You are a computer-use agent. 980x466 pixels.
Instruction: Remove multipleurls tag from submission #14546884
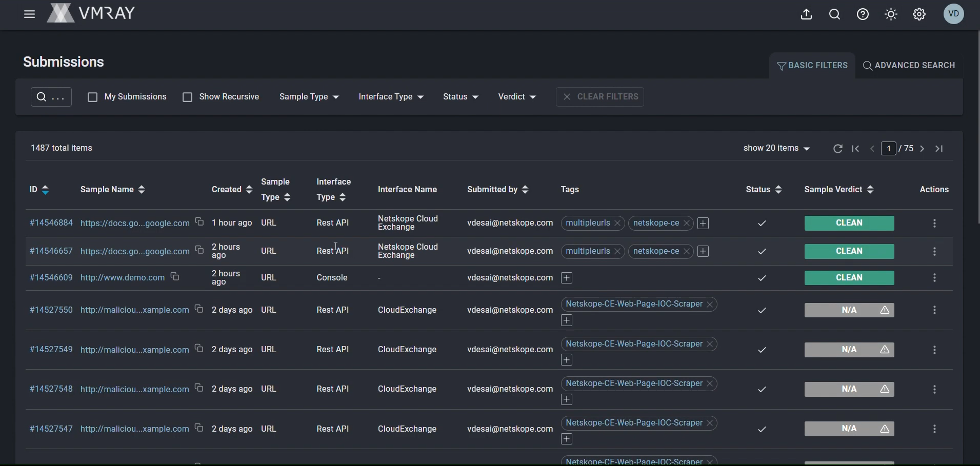pos(618,224)
